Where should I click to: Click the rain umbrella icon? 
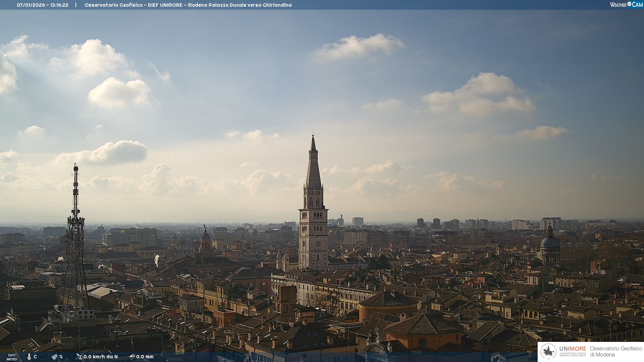132,357
